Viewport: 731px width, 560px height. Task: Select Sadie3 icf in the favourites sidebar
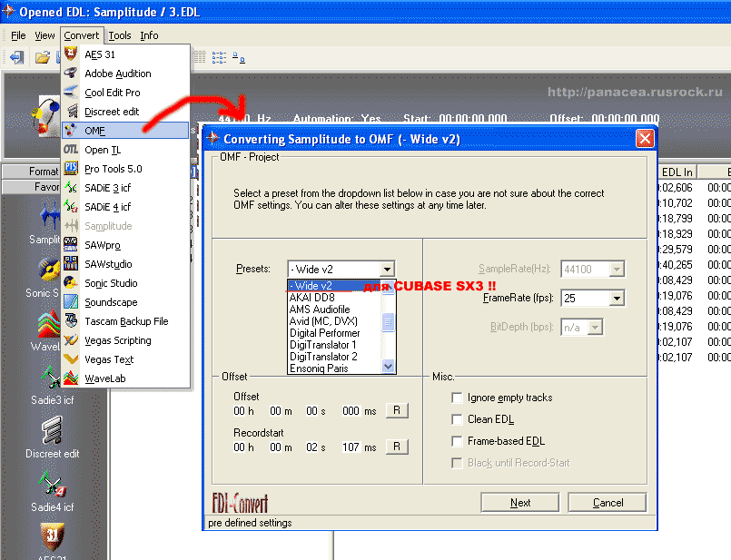pyautogui.click(x=53, y=386)
